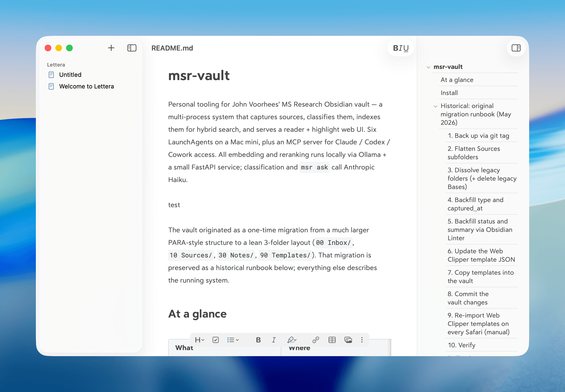The height and width of the screenshot is (392, 565).
Task: Go to 5. Backfill status and summary
Action: [x=480, y=230]
